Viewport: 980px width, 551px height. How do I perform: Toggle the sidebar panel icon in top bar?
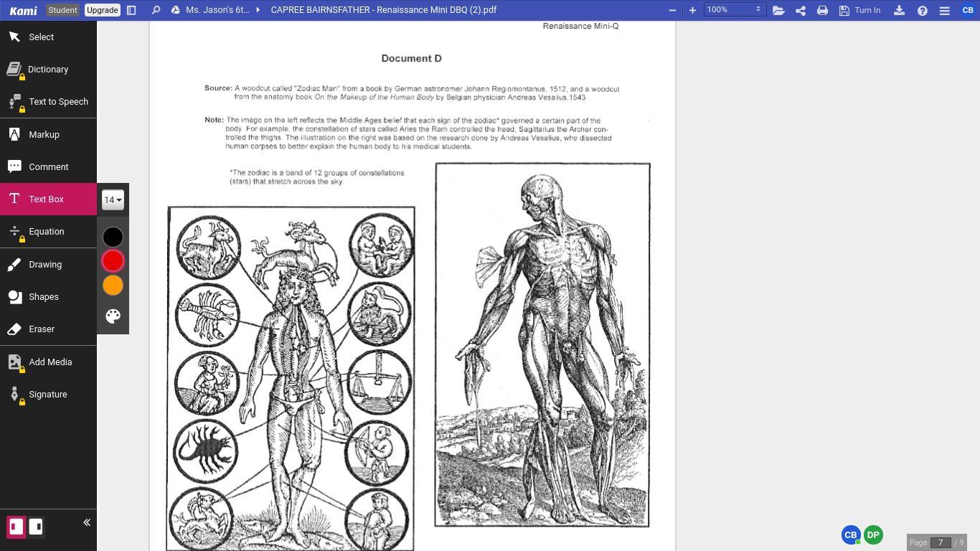point(131,10)
